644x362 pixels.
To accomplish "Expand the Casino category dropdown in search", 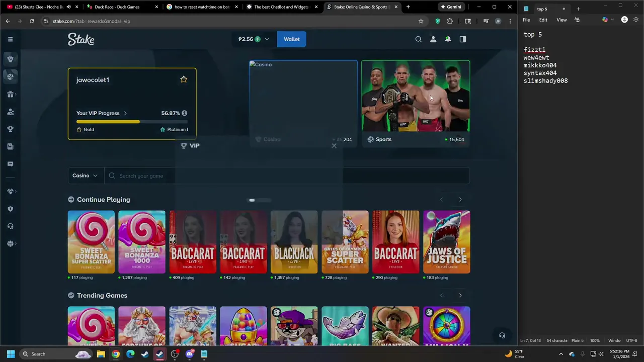I will click(x=86, y=175).
